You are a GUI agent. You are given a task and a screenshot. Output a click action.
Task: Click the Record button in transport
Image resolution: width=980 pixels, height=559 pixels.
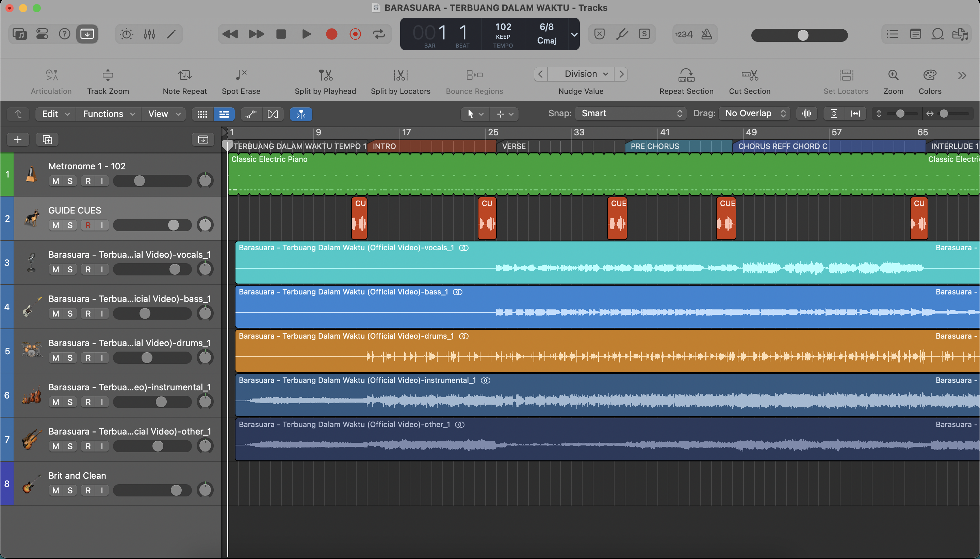point(331,34)
